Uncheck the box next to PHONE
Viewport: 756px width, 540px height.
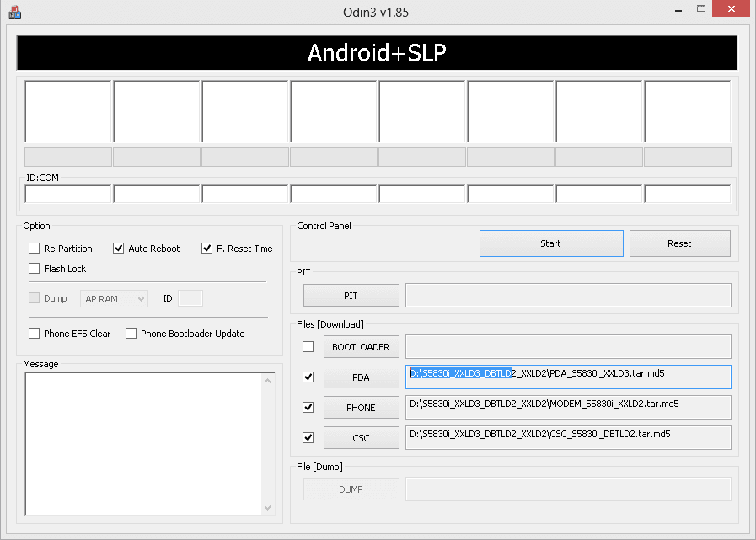click(x=308, y=408)
